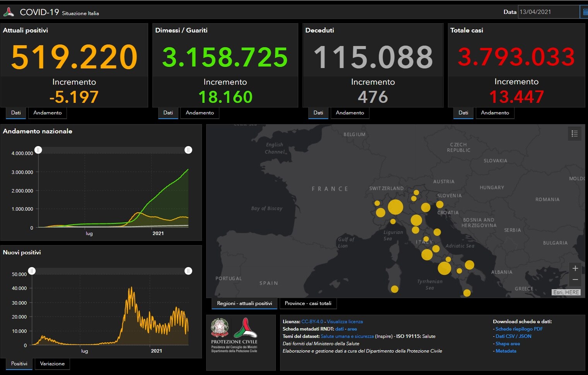Image resolution: width=588 pixels, height=375 pixels.
Task: Click the 519.220 attuali positivi value
Action: pyautogui.click(x=74, y=57)
